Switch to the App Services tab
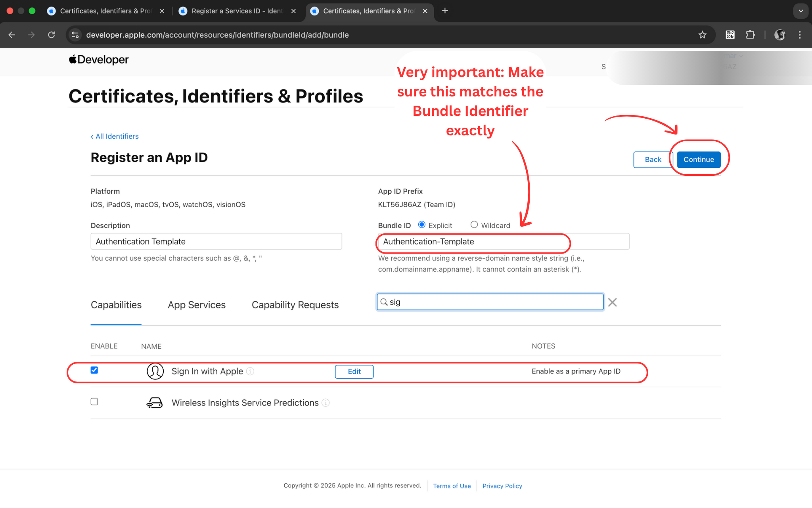This screenshot has width=812, height=508. [197, 305]
